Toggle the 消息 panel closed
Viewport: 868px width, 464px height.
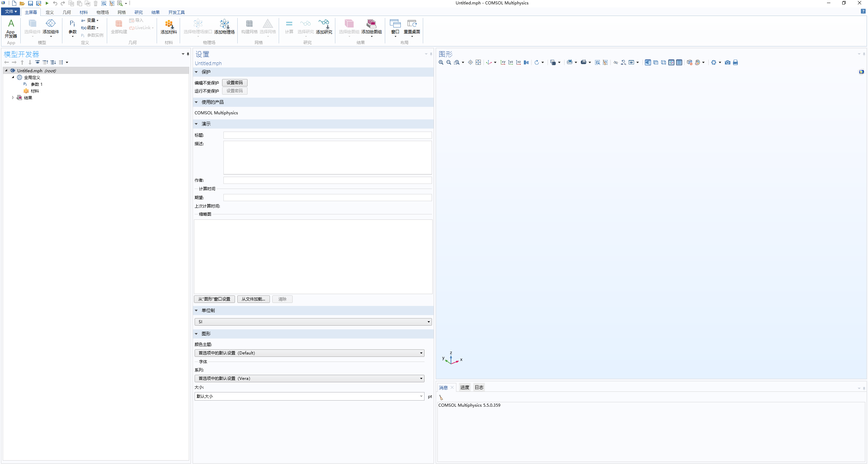452,387
